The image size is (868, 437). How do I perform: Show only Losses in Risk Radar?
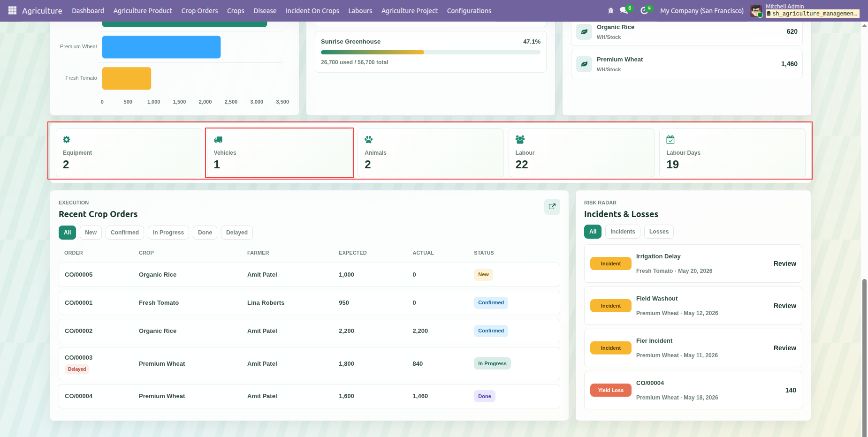point(659,232)
